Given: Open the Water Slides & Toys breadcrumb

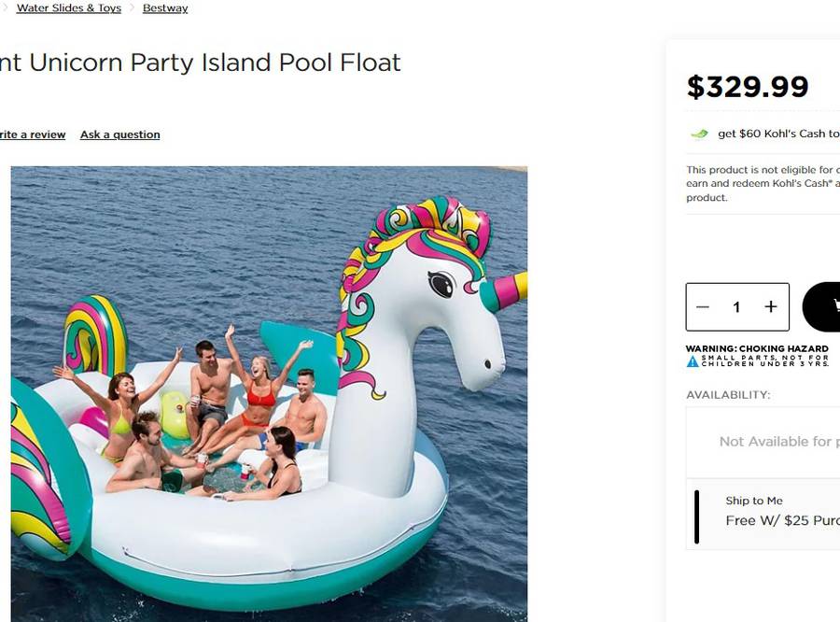Looking at the screenshot, I should (68, 8).
